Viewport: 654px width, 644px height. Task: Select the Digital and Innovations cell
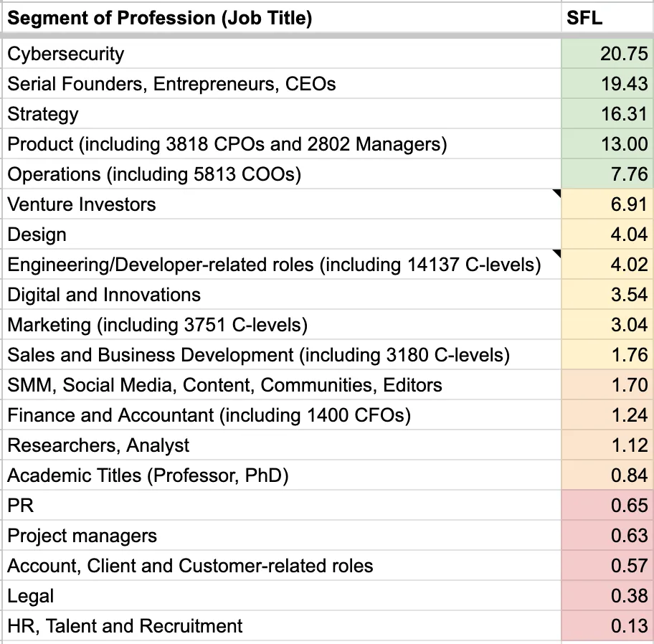282,295
